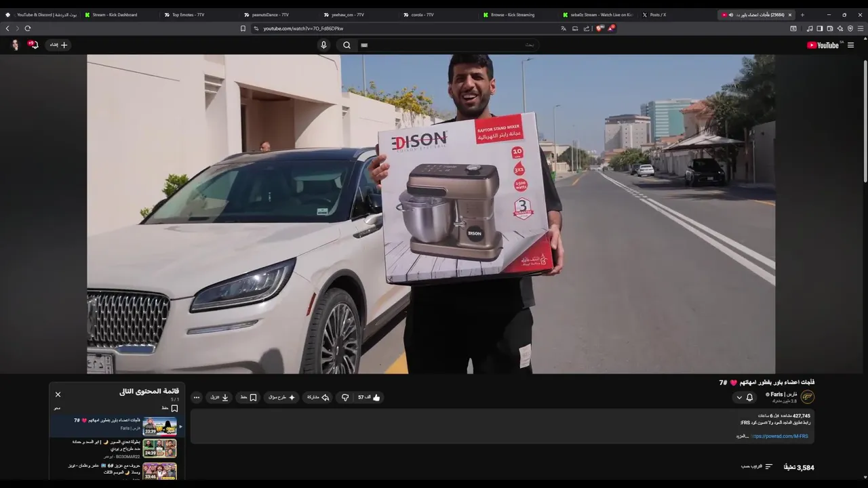Bookmark this page in the address bar
Viewport: 868px width, 488px height.
click(243, 28)
